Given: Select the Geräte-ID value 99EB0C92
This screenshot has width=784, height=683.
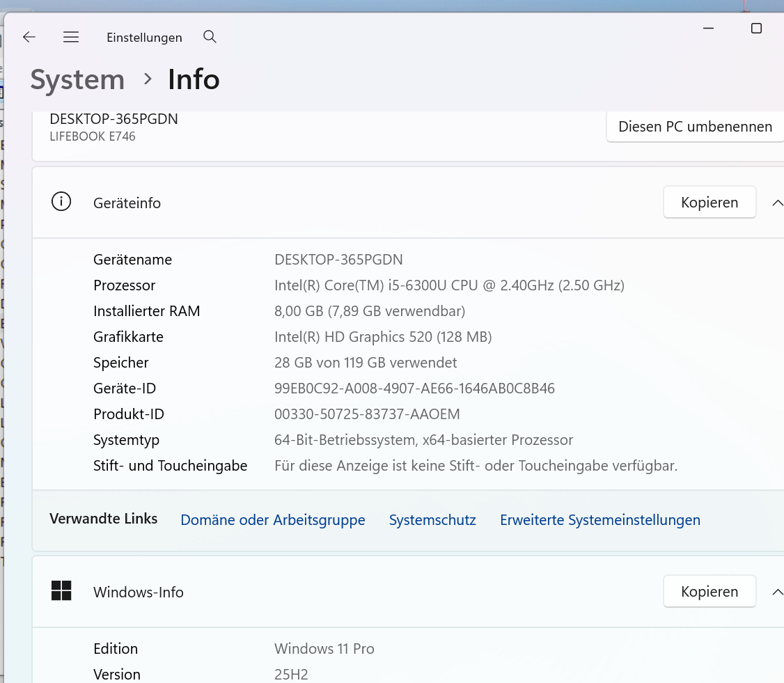Looking at the screenshot, I should [x=414, y=388].
